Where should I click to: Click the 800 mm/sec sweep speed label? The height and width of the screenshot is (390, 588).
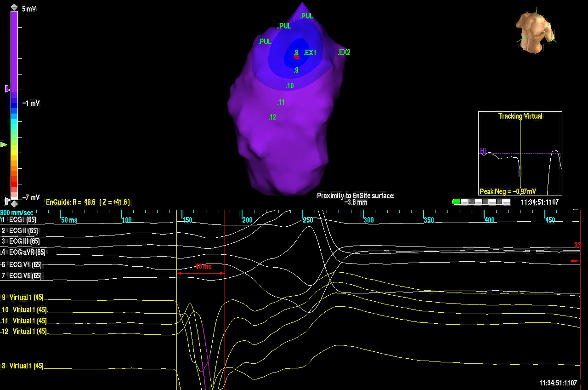click(17, 213)
